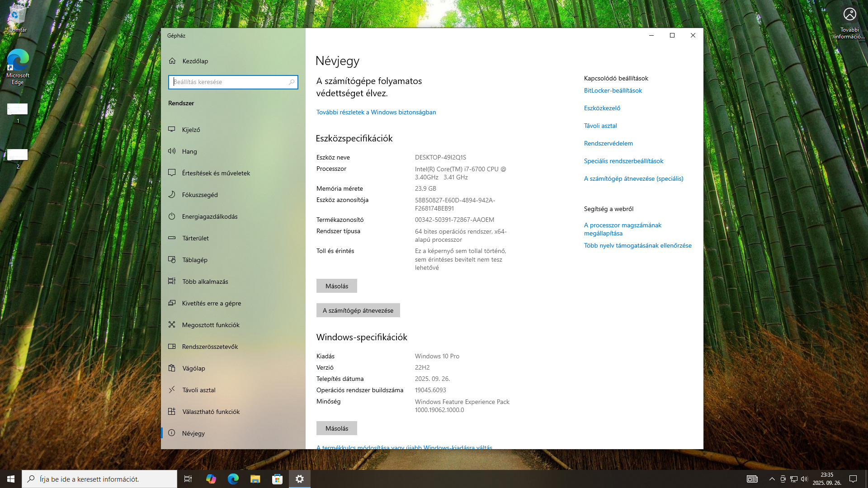The height and width of the screenshot is (488, 868).
Task: Open BitLocker-beállítások link
Action: [x=613, y=90]
